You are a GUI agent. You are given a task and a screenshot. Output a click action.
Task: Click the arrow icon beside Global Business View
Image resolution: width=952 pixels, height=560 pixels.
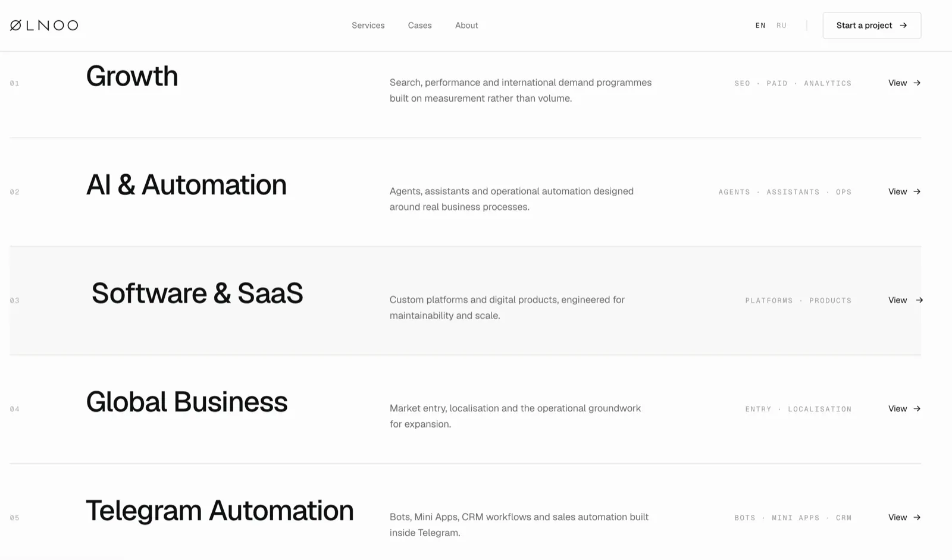(x=917, y=408)
